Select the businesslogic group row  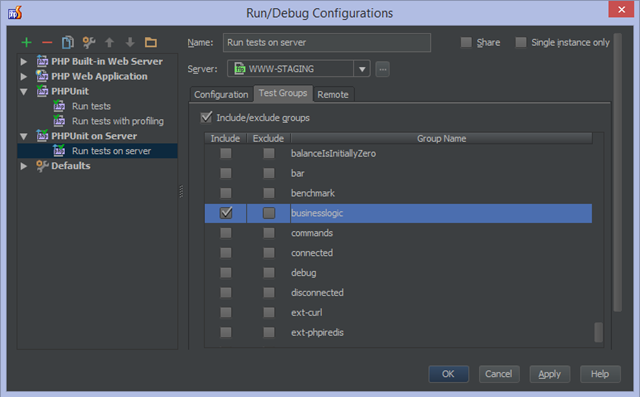tap(398, 213)
